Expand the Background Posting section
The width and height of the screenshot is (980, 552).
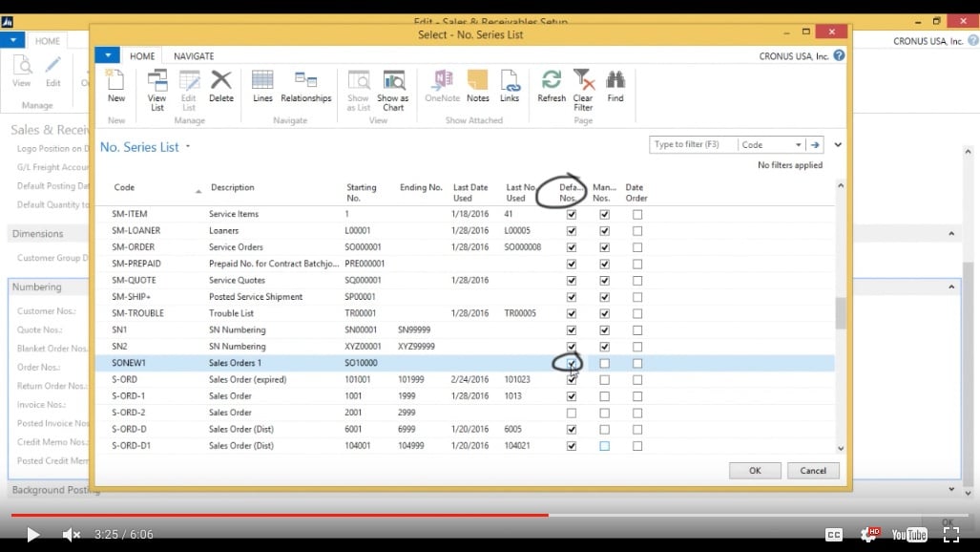tap(951, 489)
